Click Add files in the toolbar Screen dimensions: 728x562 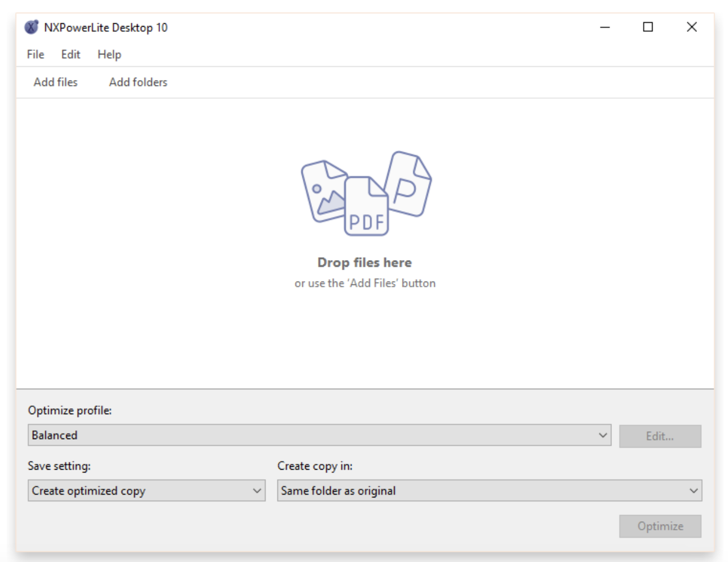[55, 82]
